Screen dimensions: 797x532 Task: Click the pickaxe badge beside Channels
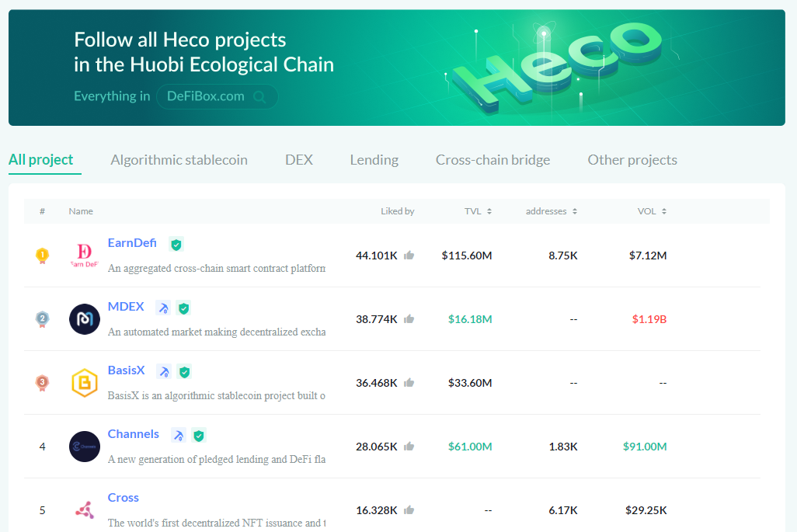point(179,436)
